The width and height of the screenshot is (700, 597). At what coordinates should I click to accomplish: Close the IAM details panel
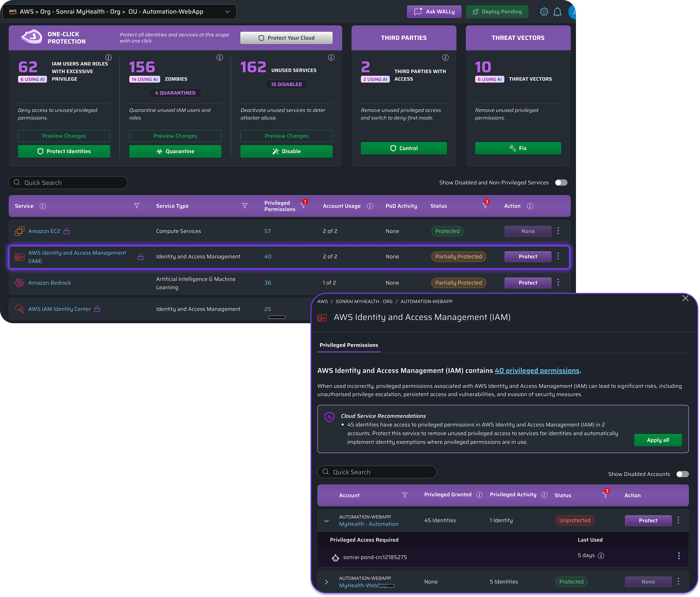[x=685, y=298]
